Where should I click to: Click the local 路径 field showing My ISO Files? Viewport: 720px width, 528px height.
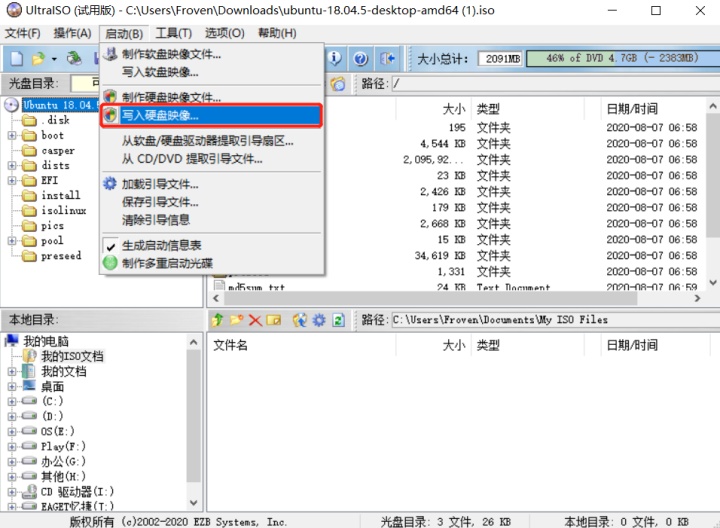click(556, 320)
